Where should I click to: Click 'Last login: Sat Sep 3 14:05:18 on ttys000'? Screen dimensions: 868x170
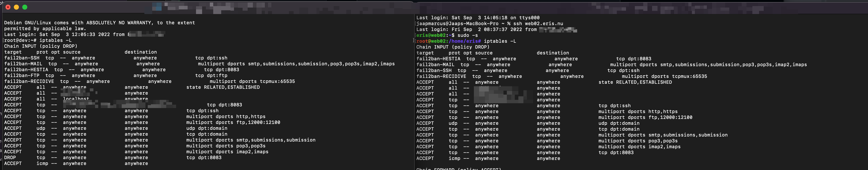(478, 18)
